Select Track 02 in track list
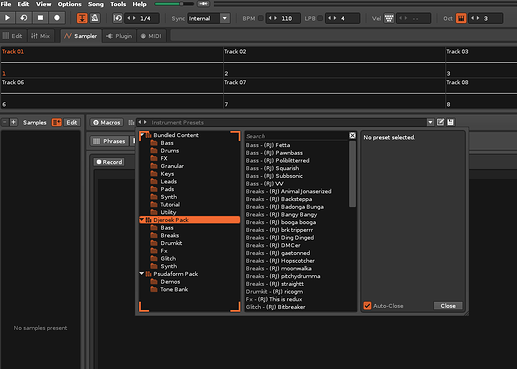This screenshot has height=369, width=517. click(235, 51)
